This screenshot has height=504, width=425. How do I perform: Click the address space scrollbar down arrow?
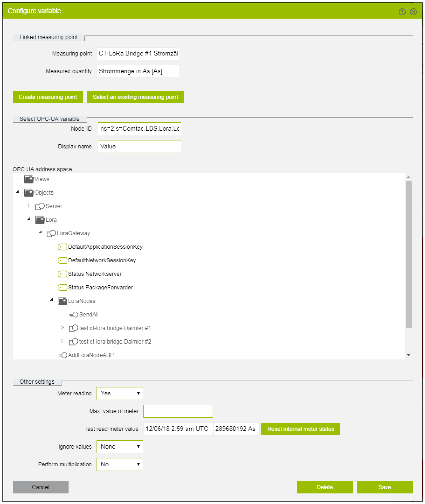pyautogui.click(x=408, y=355)
